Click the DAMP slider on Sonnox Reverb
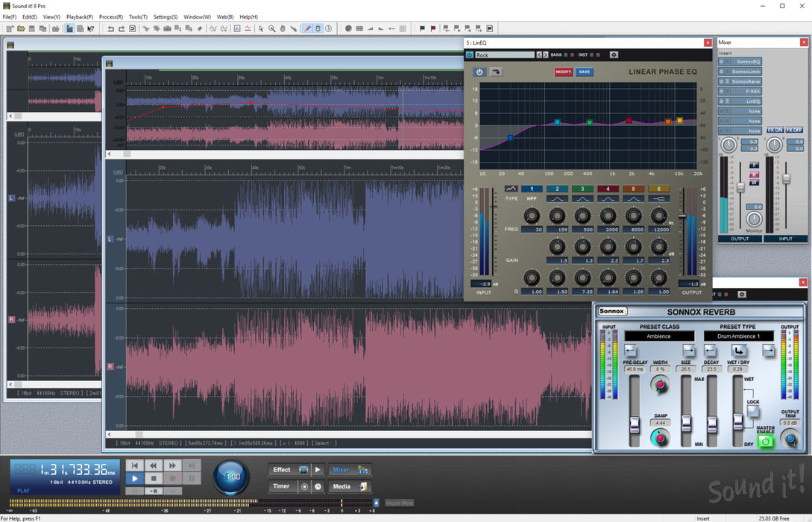 [x=660, y=436]
